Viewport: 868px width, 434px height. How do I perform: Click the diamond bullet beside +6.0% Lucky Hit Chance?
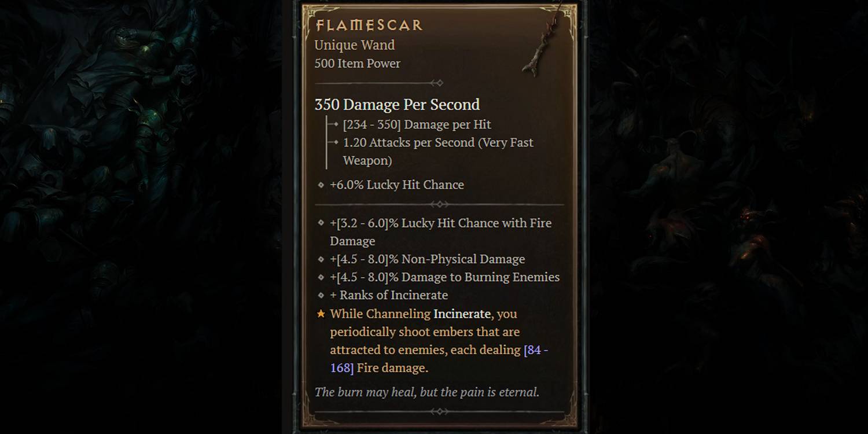pyautogui.click(x=321, y=185)
